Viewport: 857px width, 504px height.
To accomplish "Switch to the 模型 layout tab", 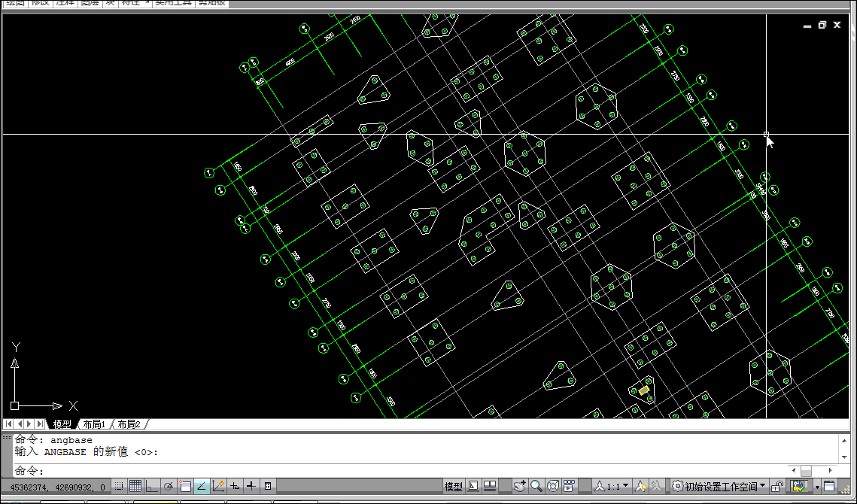I will 62,424.
